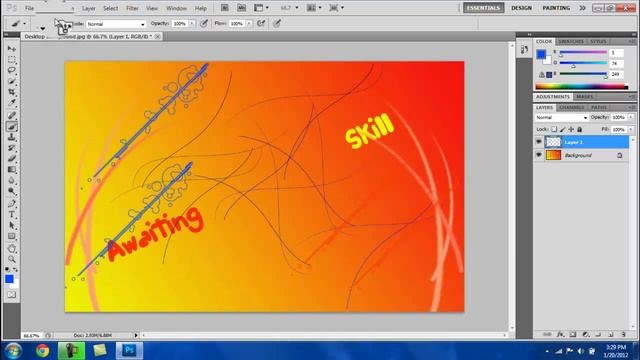Select the Lasso tool
The height and width of the screenshot is (360, 640).
coord(11,70)
